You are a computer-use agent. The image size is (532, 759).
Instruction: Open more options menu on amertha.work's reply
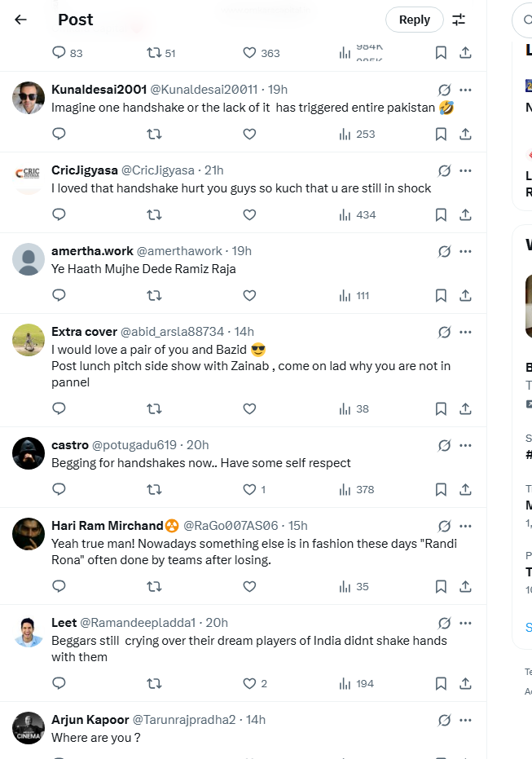coord(465,251)
